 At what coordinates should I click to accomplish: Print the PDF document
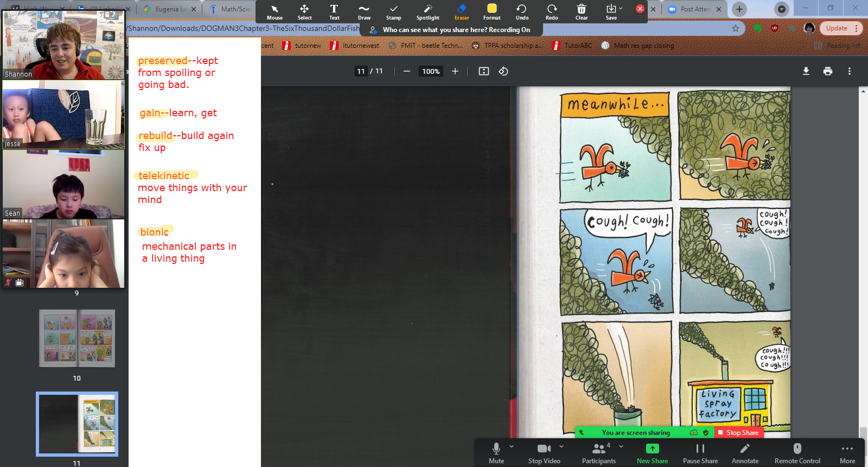tap(828, 71)
